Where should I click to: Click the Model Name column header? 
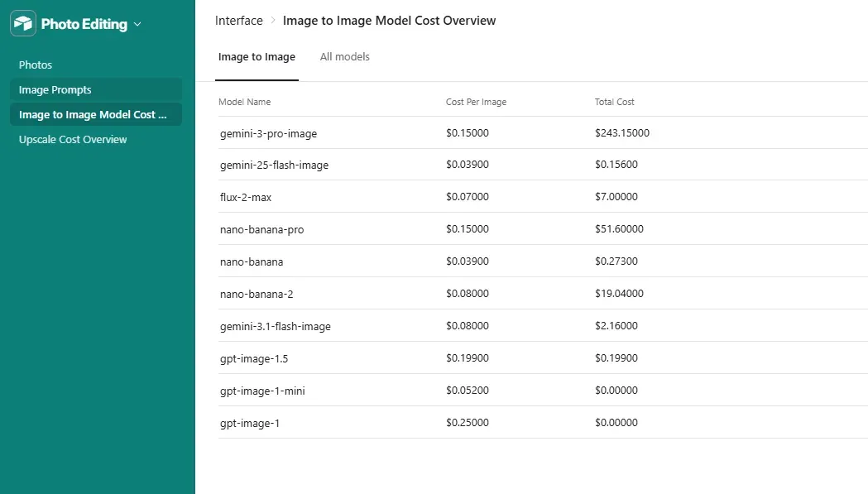tap(245, 102)
